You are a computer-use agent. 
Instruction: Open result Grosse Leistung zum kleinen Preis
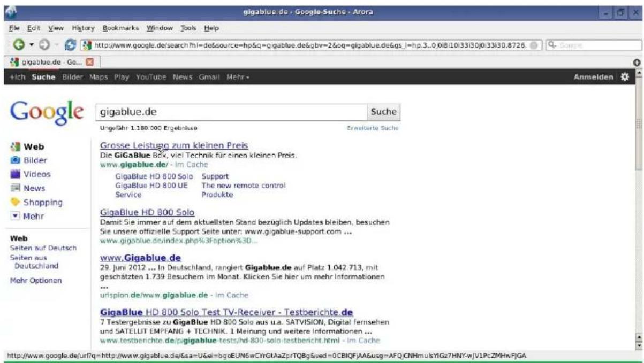(174, 145)
